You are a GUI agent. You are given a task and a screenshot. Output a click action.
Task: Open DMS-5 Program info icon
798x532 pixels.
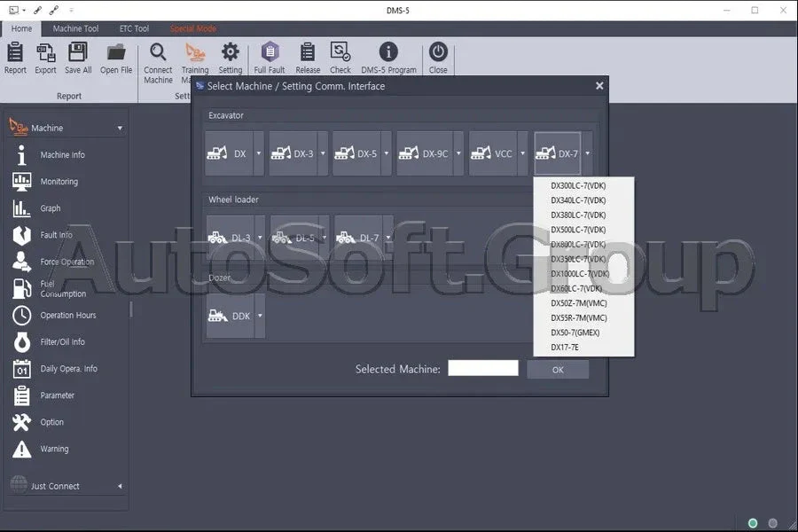pyautogui.click(x=388, y=52)
